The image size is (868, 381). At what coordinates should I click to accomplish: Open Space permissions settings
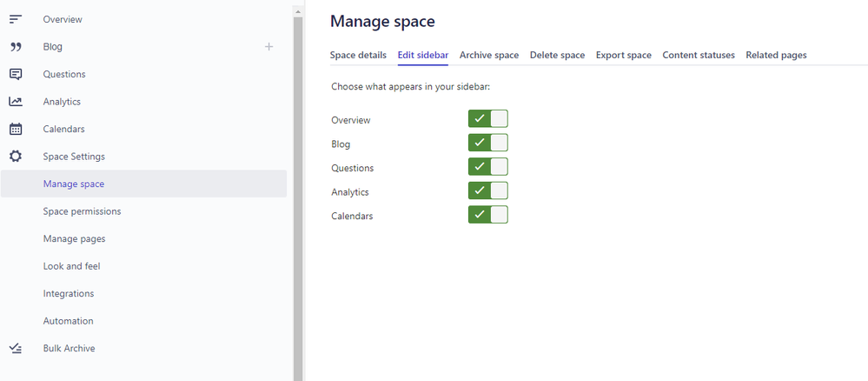tap(82, 211)
